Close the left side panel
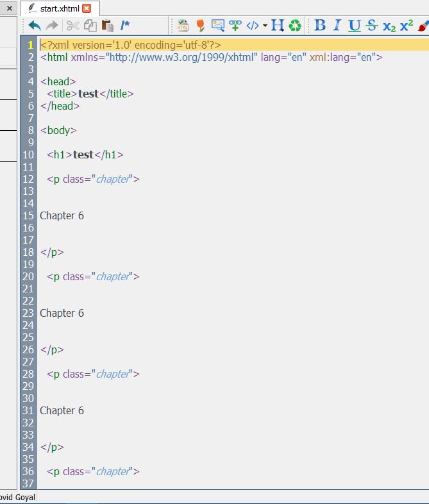Viewport: 429px width, 504px height. [10, 8]
